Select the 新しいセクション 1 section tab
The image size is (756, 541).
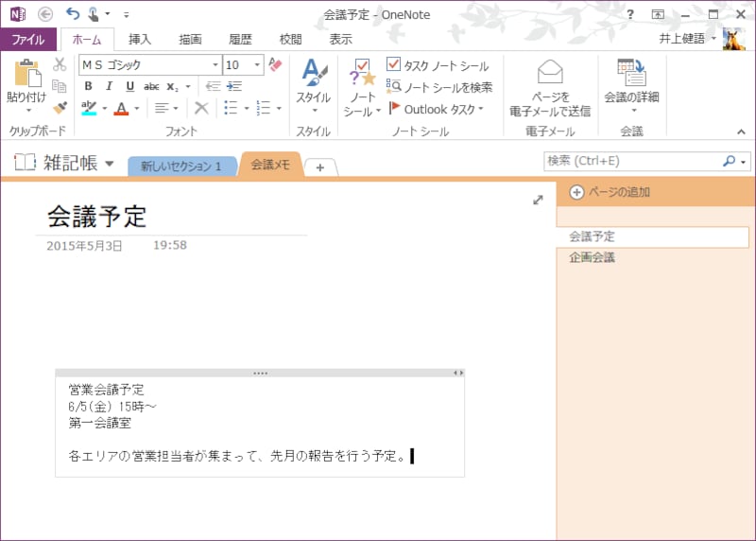[181, 166]
